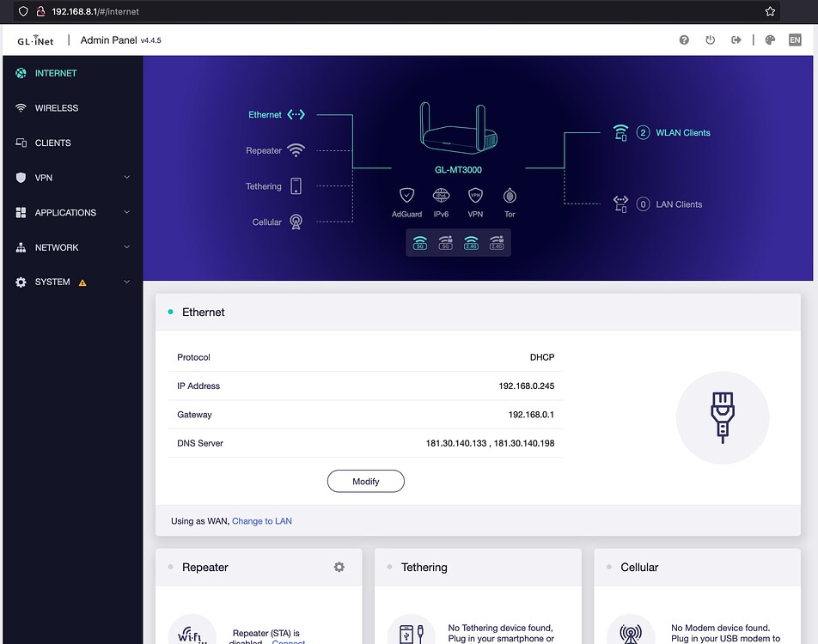Viewport: 818px width, 644px height.
Task: Open Repeater settings gear icon
Action: [339, 567]
